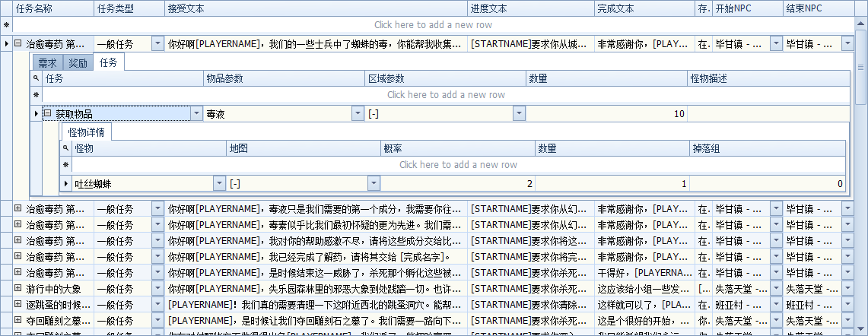The height and width of the screenshot is (336, 868).
Task: Open task type dropdown for 获取物品
Action: tap(196, 113)
